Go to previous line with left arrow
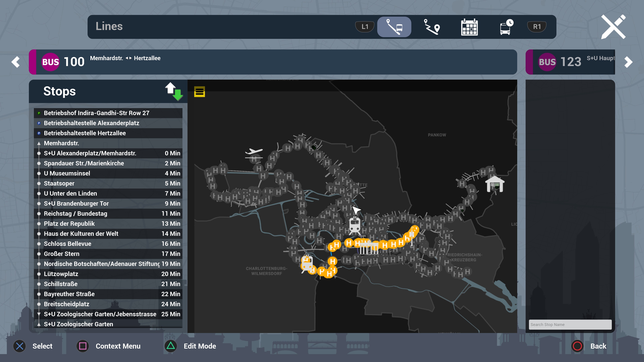This screenshot has height=362, width=644. tap(16, 62)
